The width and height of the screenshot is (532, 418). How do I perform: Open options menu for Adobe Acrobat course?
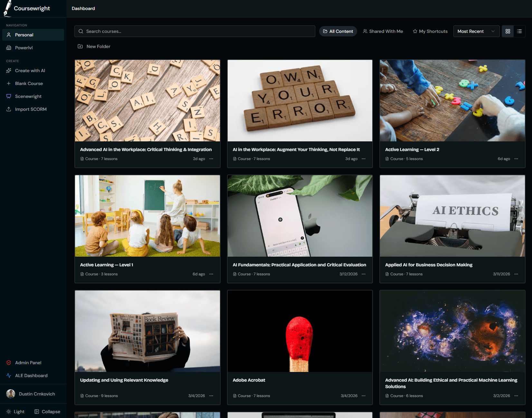pos(364,396)
